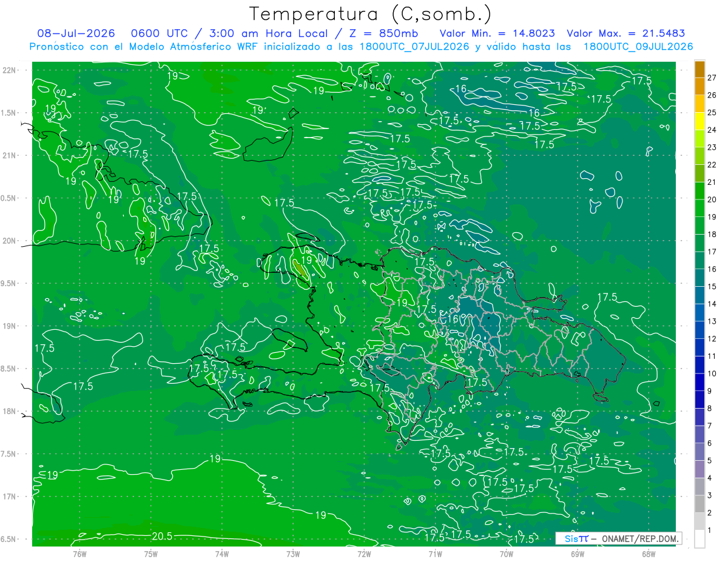The height and width of the screenshot is (562, 728).
Task: Click the purple legend swatch between 5 and 6
Action: (699, 452)
